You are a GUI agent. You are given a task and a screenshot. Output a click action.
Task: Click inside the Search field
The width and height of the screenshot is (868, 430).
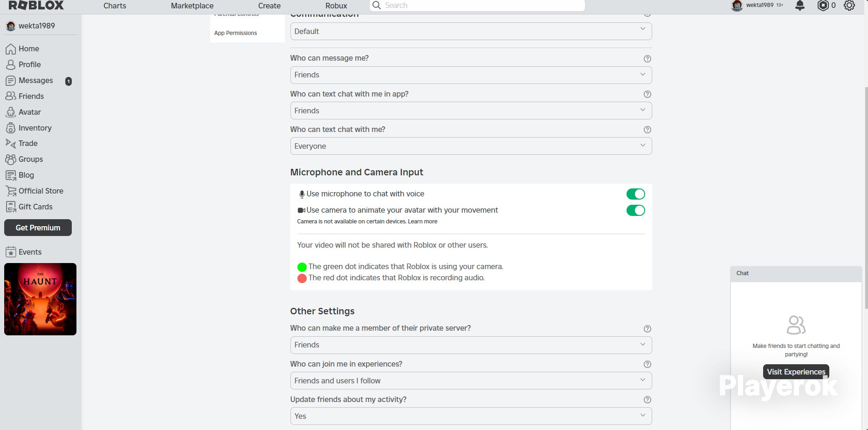(x=477, y=6)
